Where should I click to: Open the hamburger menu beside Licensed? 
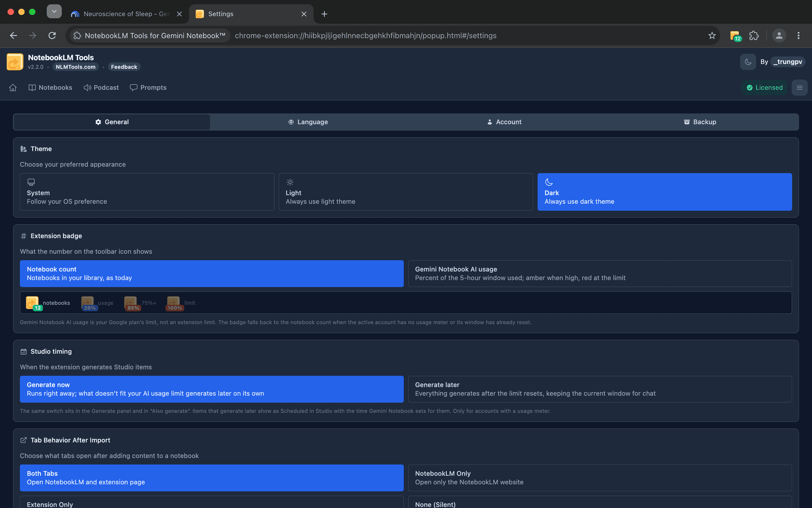(x=799, y=88)
